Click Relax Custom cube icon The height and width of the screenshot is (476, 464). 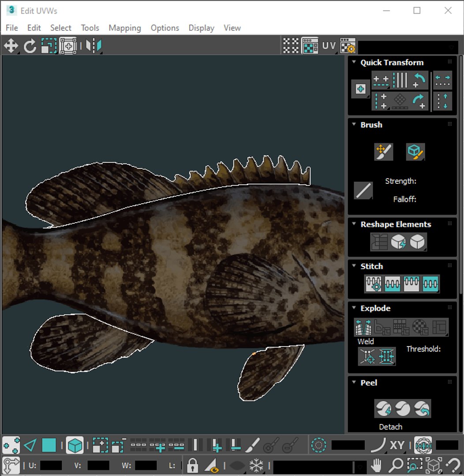417,242
